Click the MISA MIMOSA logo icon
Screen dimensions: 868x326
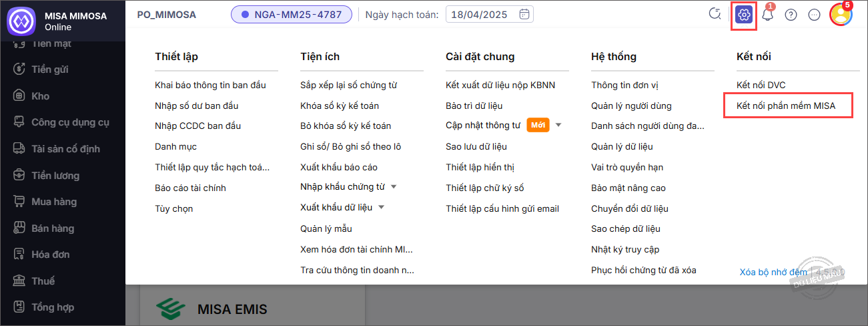click(21, 21)
